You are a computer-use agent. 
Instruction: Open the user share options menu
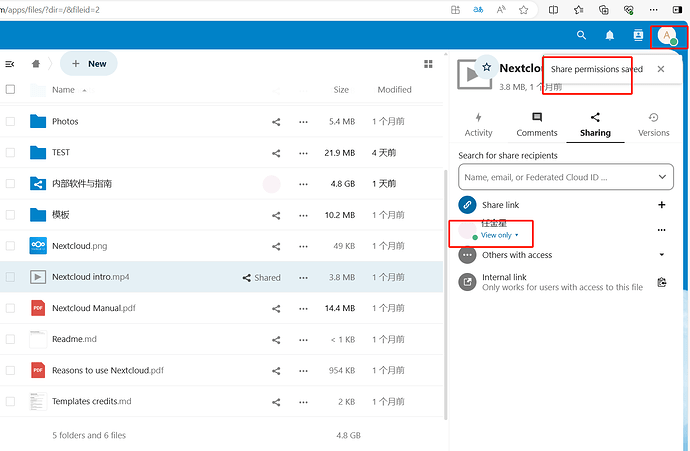(x=661, y=230)
